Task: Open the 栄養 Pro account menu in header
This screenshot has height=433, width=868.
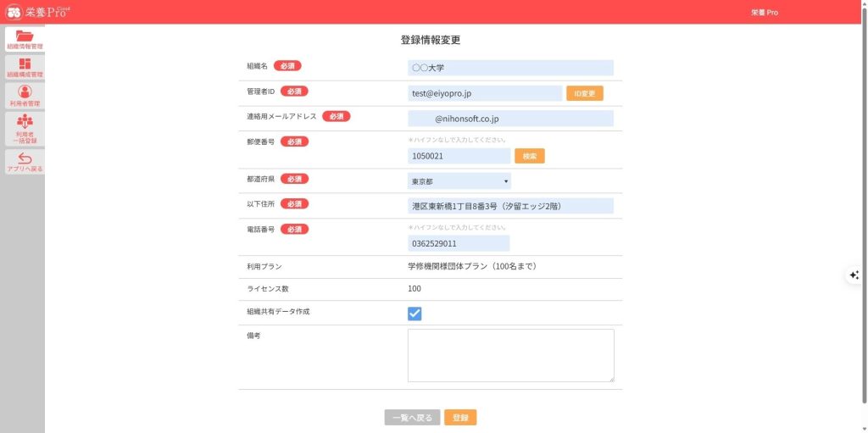Action: (x=764, y=13)
